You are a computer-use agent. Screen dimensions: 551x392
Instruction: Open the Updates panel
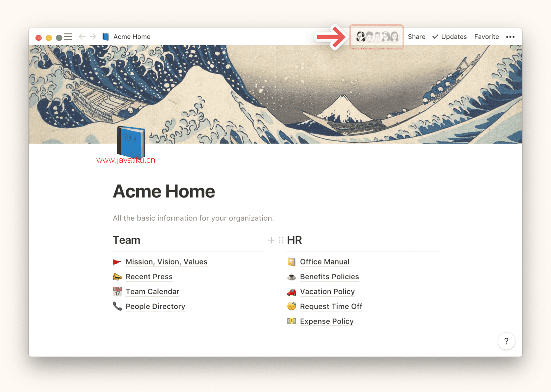tap(450, 37)
